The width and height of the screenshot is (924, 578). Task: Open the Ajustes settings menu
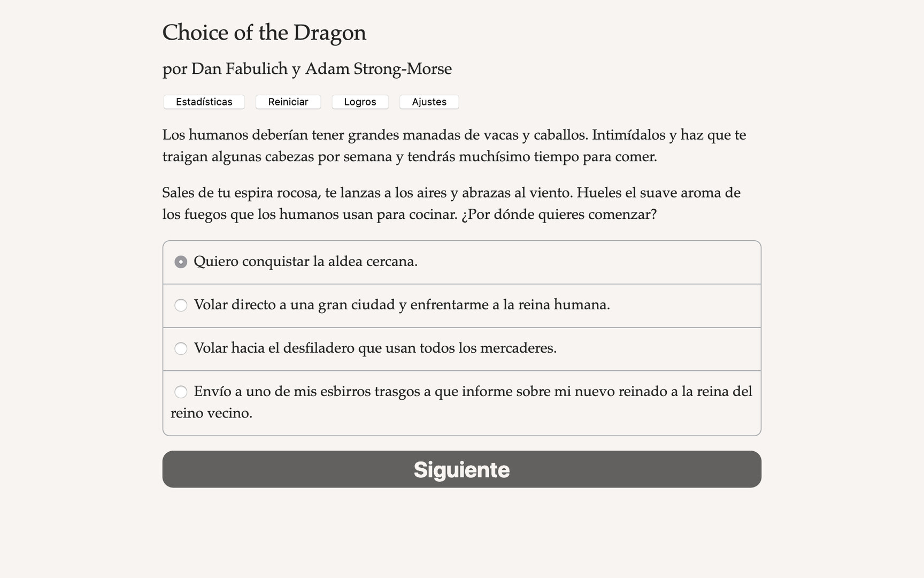(429, 102)
